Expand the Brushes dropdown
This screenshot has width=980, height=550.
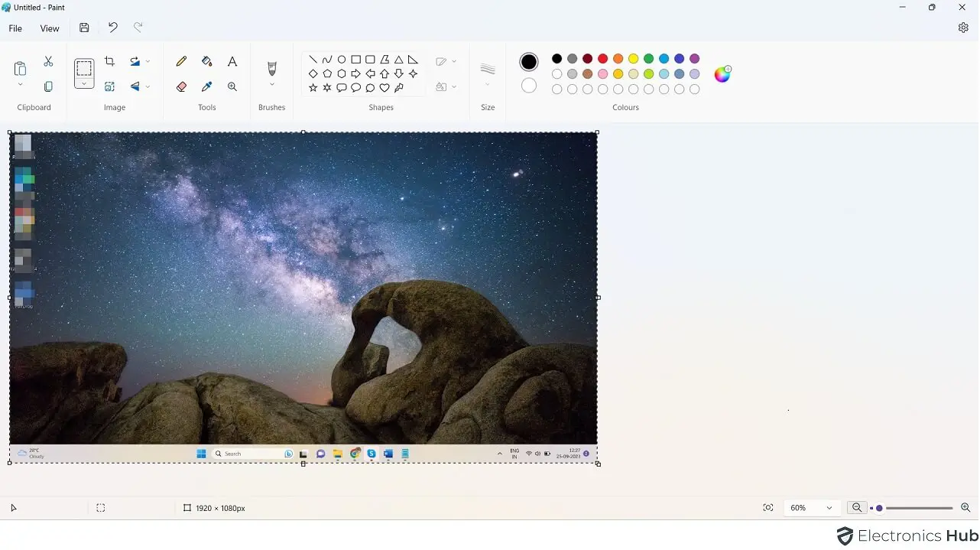tap(271, 85)
